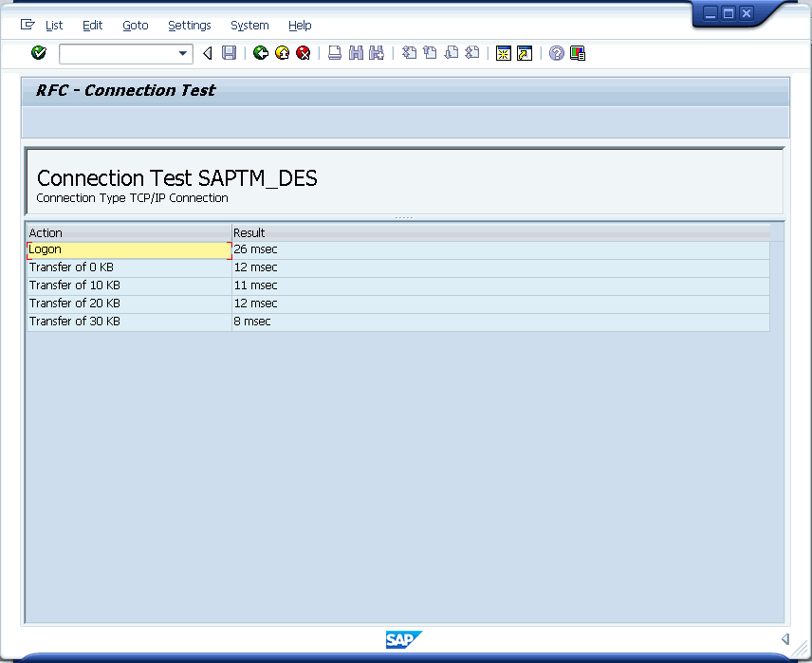Screen dimensions: 812x663
Task: Click the SAP GUI shortcut generation icon
Action: 523,53
